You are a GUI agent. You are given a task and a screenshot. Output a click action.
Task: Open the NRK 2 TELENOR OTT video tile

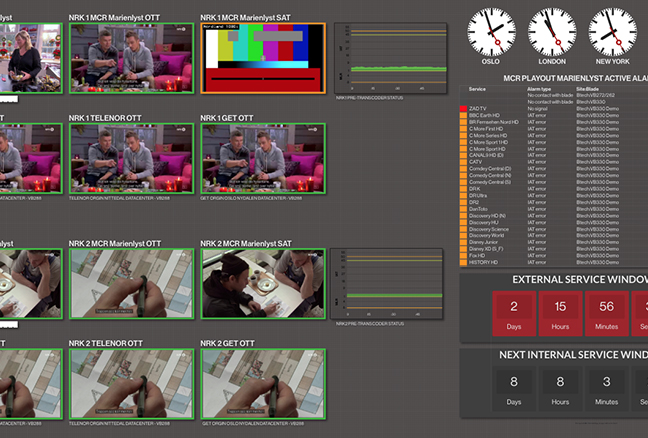[131, 384]
